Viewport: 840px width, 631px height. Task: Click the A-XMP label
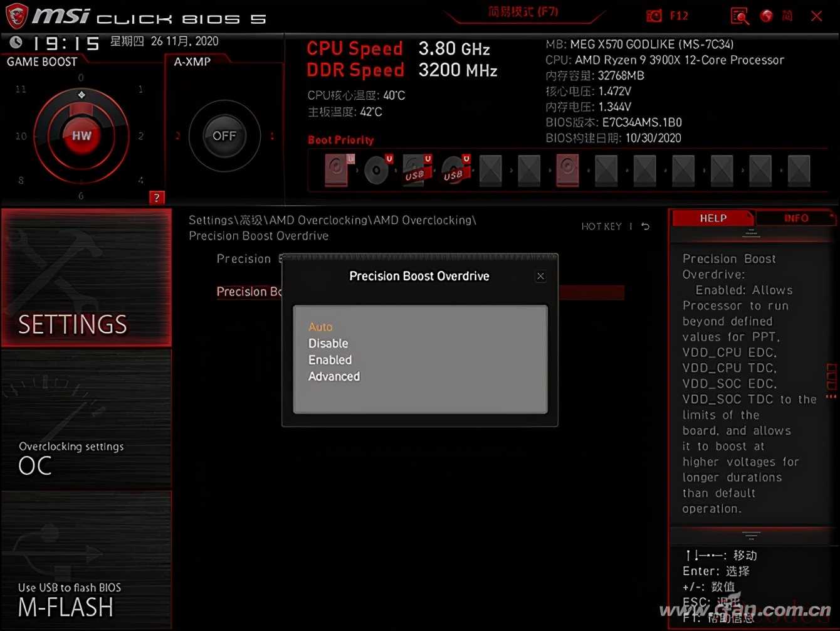coord(192,61)
